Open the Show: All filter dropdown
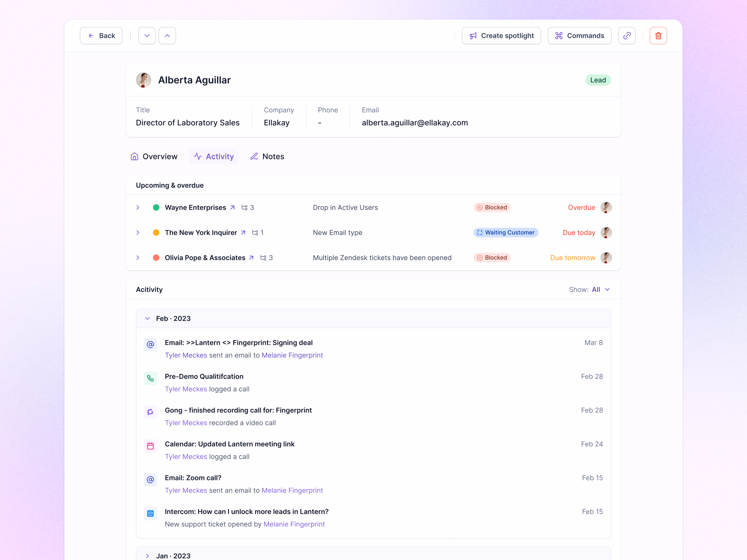Screen dimensions: 747x560 tap(589, 290)
